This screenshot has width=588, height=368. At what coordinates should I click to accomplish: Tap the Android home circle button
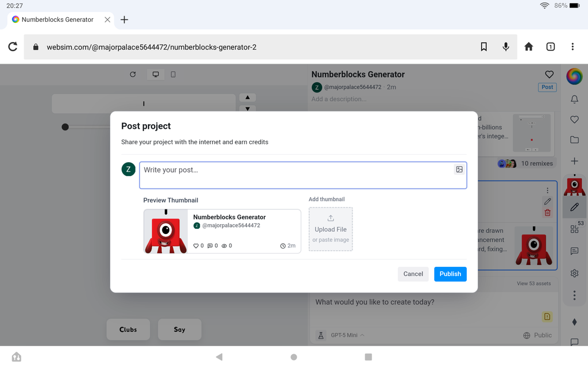[x=293, y=356]
